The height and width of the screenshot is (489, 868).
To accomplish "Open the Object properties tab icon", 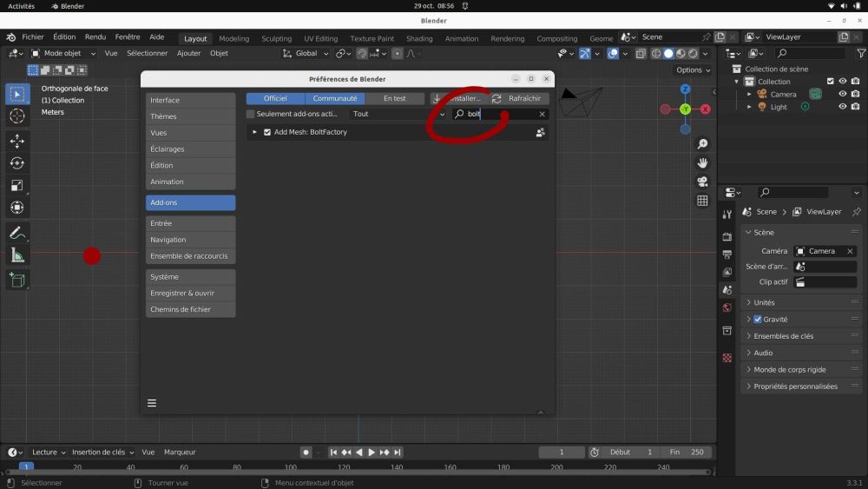I will pos(727,331).
